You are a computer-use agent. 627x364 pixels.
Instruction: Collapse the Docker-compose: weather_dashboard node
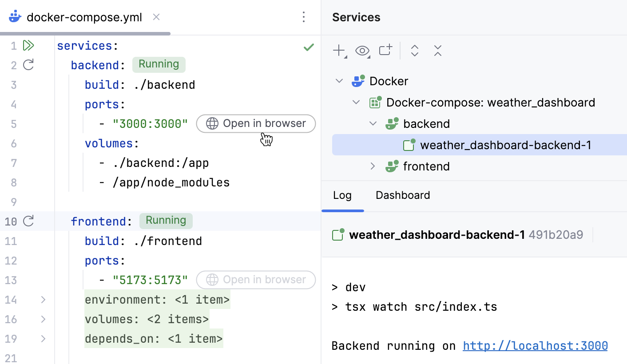click(356, 102)
